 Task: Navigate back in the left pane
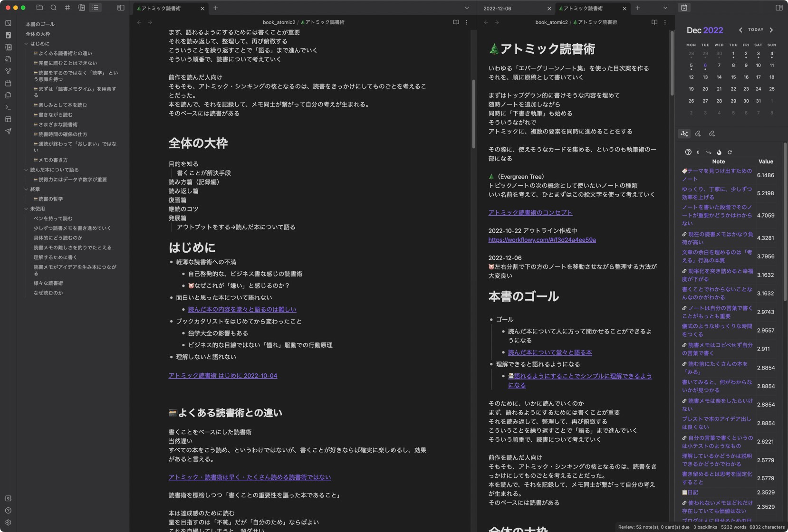(x=139, y=22)
